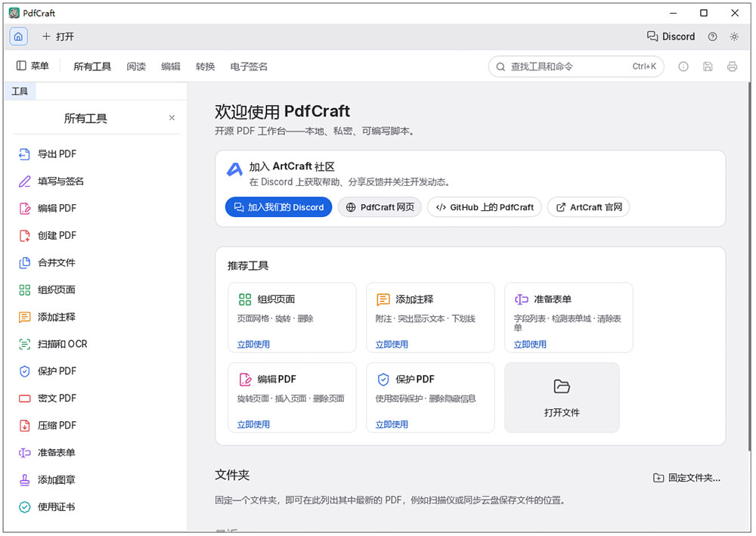Click 立即使用 under 准备表单 card
Screen dimensions: 756x536
[x=531, y=344]
